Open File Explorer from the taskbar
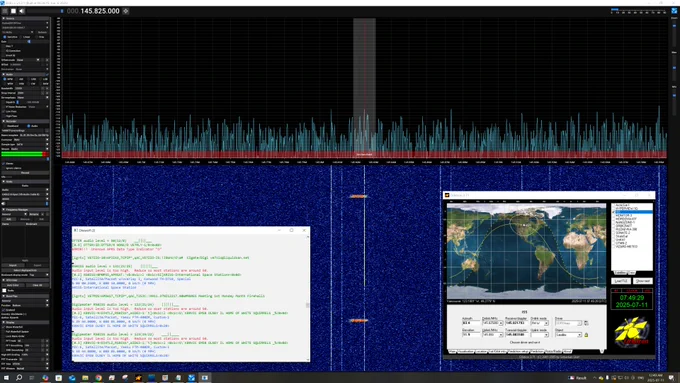This screenshot has width=680, height=383. pyautogui.click(x=85, y=378)
